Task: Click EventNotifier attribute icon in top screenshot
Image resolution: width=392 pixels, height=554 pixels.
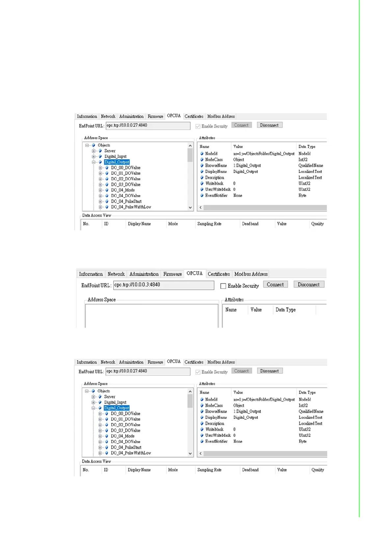Action: [202, 195]
